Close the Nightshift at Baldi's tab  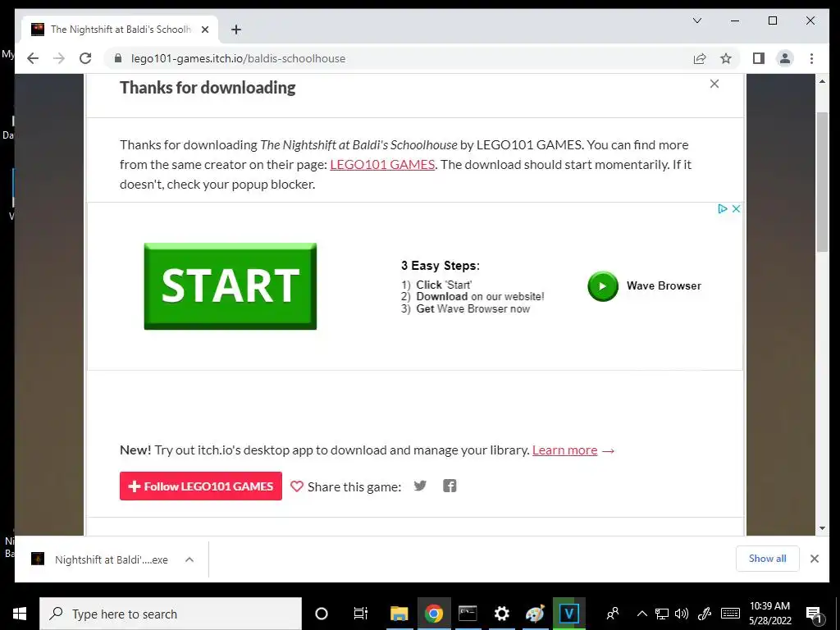204,30
